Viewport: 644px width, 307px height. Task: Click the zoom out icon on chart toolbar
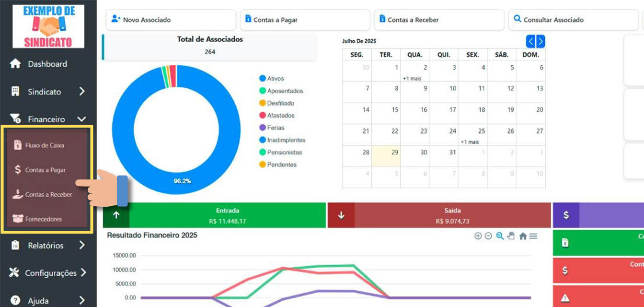(x=488, y=236)
